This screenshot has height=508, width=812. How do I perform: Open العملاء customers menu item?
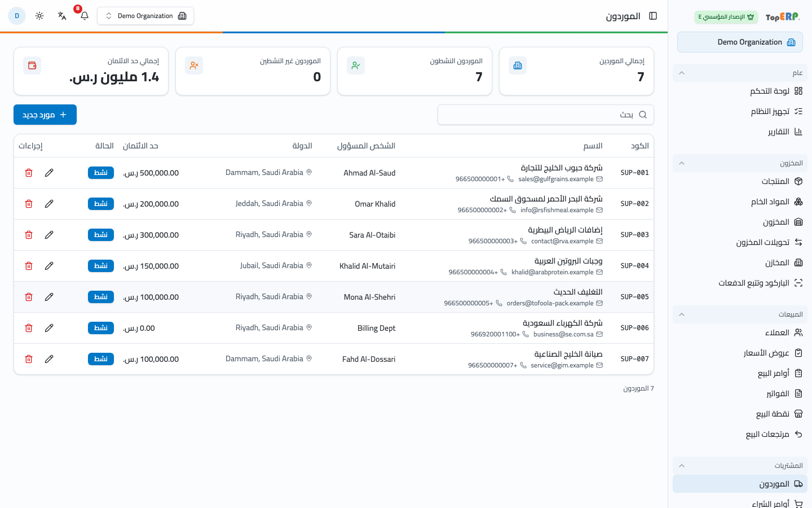coord(740,332)
